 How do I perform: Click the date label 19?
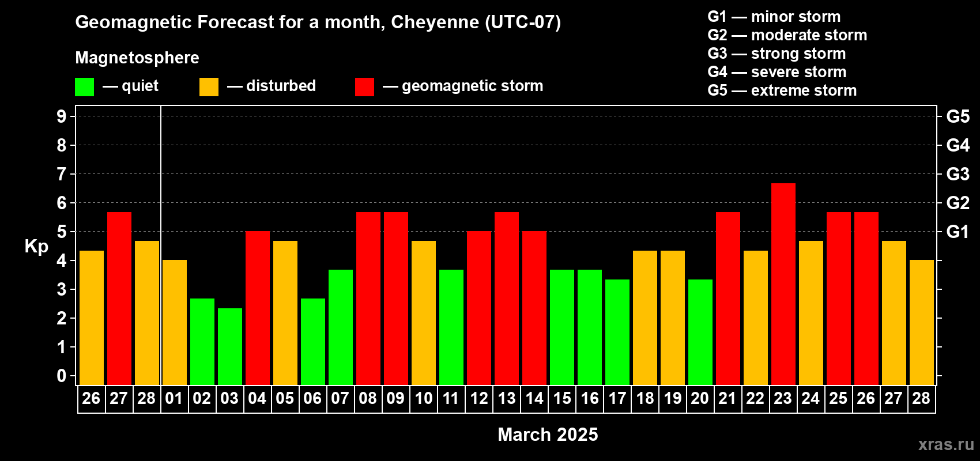click(673, 399)
